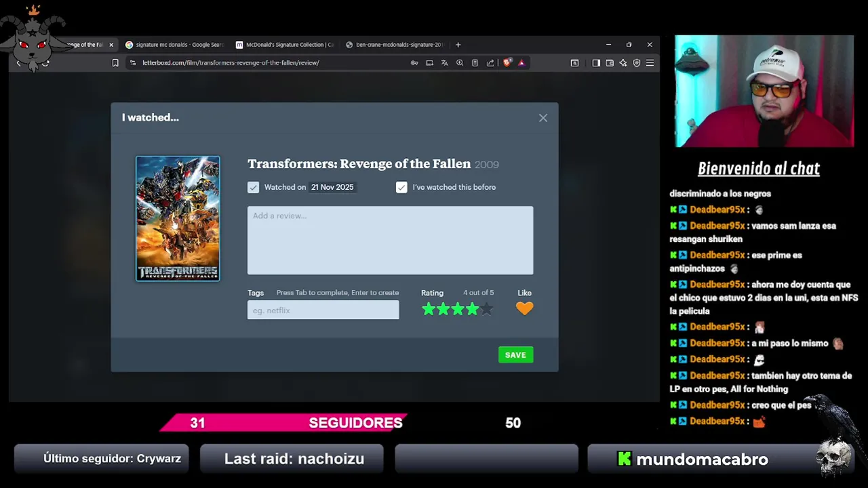Close the 'I watched...' dialog
868x488 pixels.
click(x=543, y=118)
